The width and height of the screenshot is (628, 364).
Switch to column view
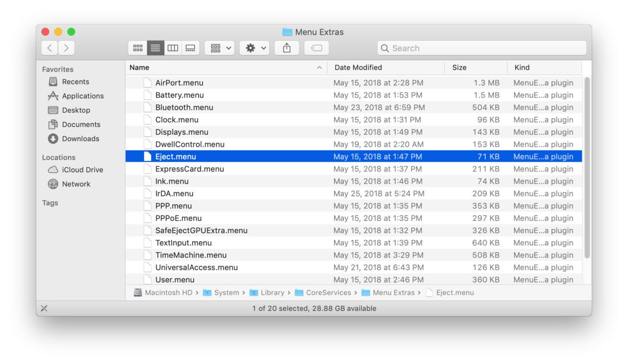pos(173,48)
